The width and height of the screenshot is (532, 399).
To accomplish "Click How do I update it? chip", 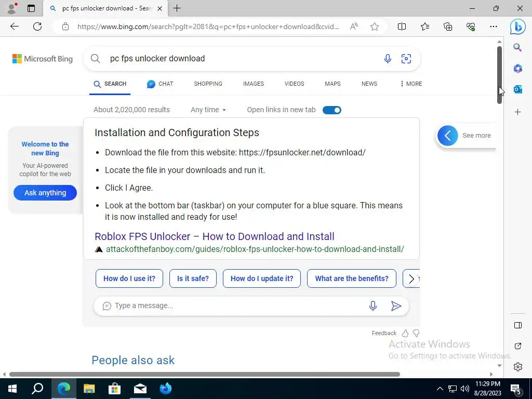I will (x=262, y=278).
